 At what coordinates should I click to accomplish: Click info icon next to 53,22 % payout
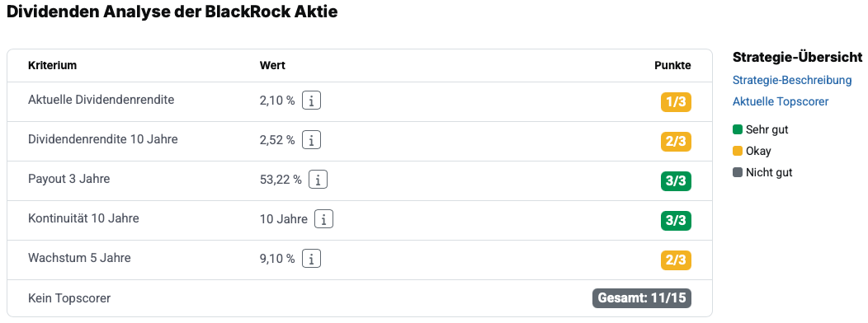[x=318, y=180]
